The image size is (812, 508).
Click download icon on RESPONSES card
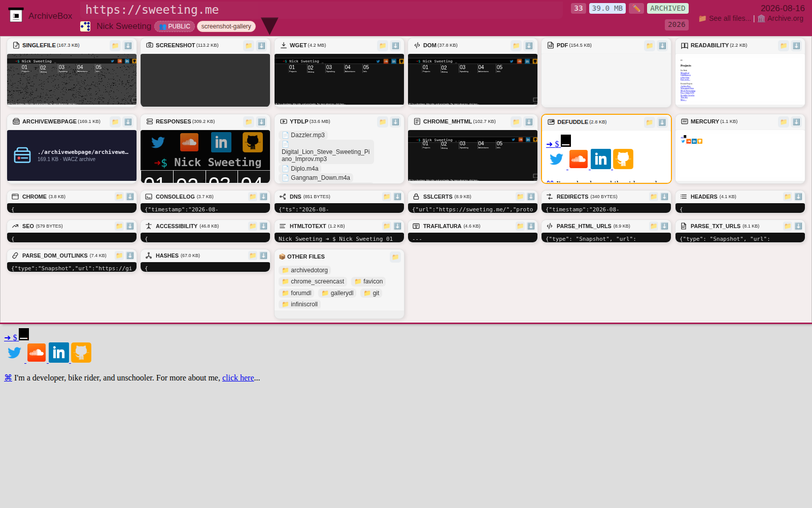tap(261, 122)
